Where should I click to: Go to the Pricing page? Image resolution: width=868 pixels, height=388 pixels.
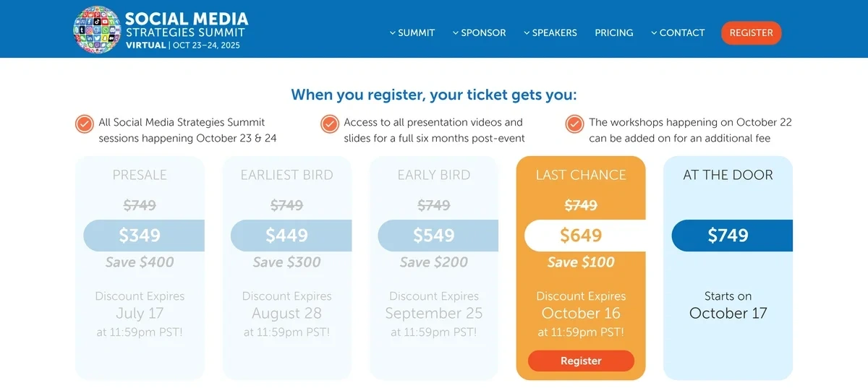(614, 33)
